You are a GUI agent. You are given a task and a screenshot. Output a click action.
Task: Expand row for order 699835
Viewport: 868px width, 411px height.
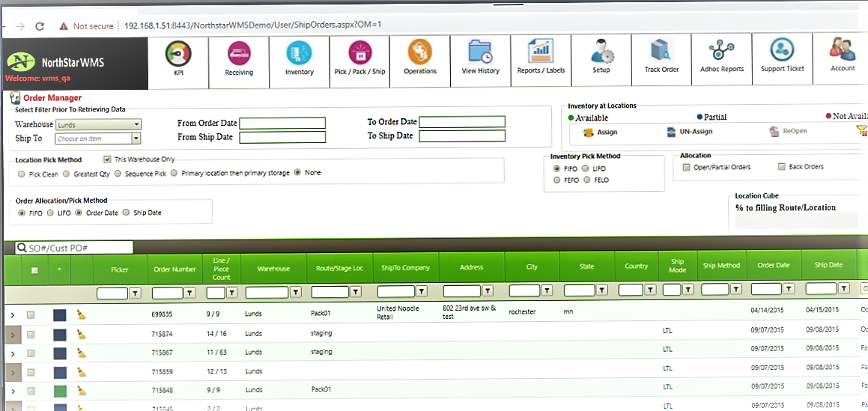coord(12,315)
